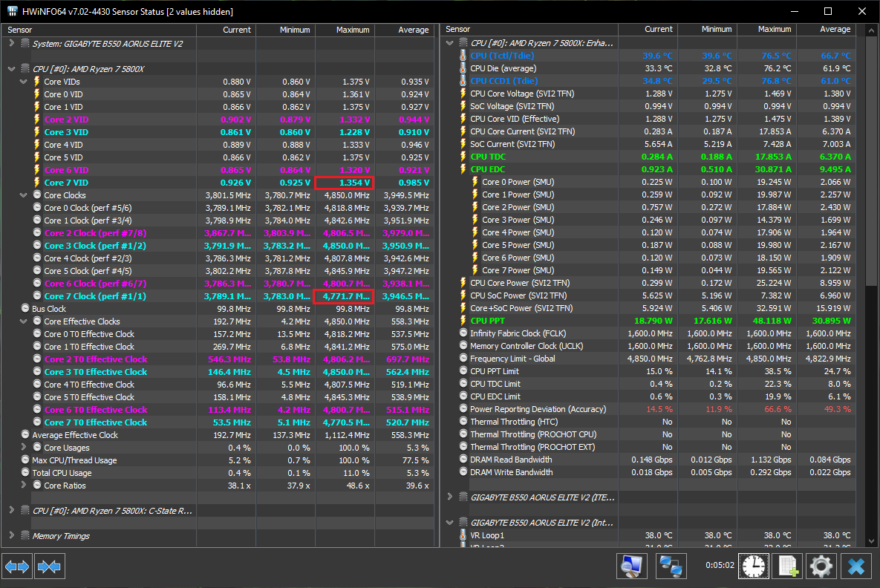Click the Core 2 VID lightning icon
Viewport: 880px width, 588px height.
coord(37,120)
